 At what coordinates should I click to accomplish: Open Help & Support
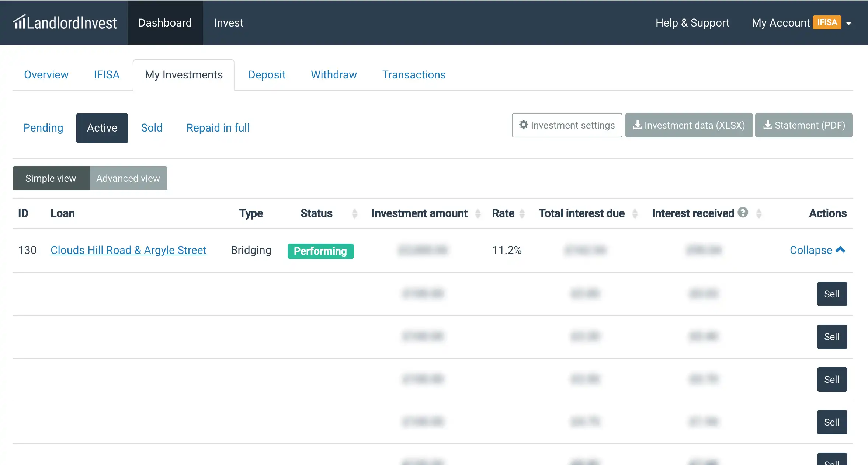tap(692, 23)
